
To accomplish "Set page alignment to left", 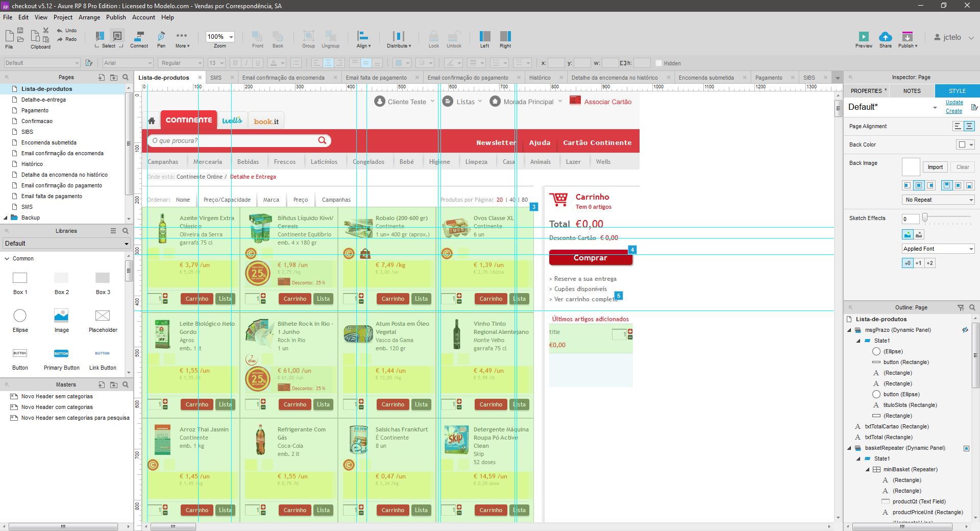I will click(x=958, y=126).
